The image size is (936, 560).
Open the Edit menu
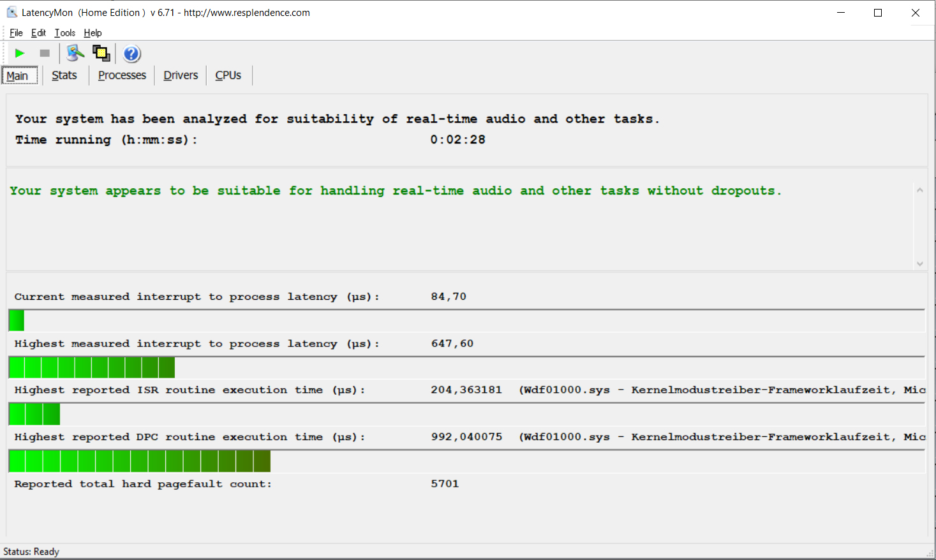(38, 33)
